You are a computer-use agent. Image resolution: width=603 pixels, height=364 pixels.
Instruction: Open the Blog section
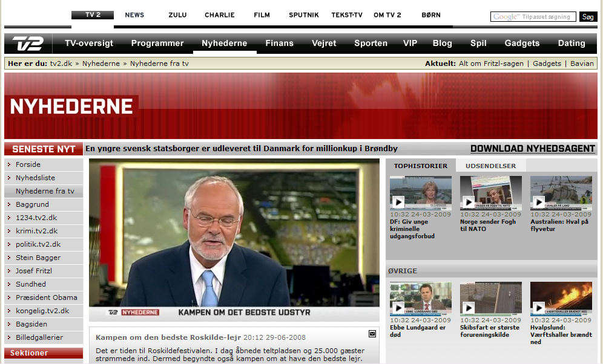pos(442,44)
